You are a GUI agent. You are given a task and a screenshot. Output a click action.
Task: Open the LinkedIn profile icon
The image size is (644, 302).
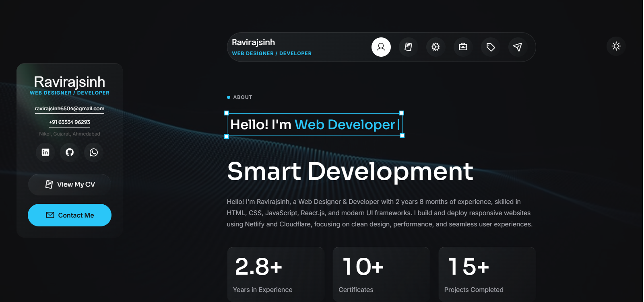pos(45,152)
